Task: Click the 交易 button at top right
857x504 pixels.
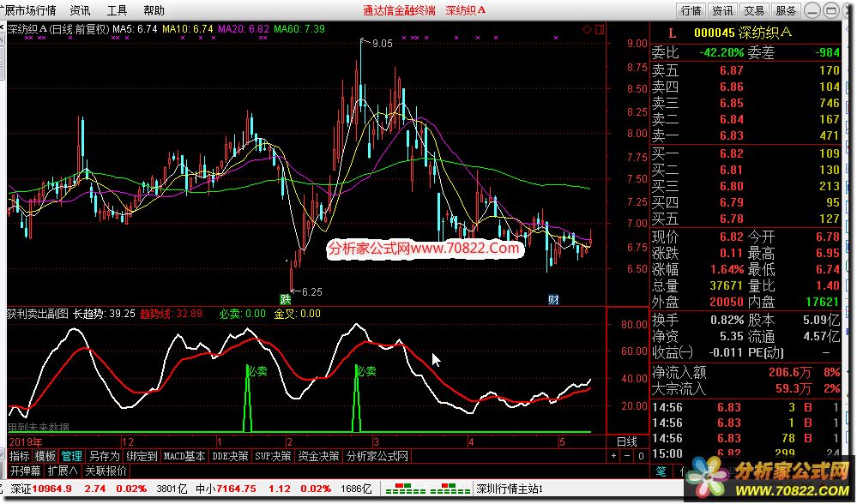Action: point(754,10)
